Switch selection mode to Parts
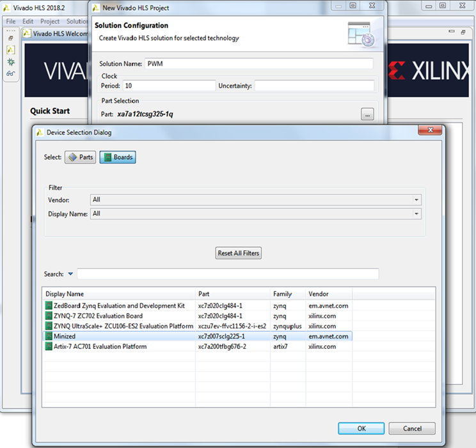This screenshot has width=476, height=448. 81,157
